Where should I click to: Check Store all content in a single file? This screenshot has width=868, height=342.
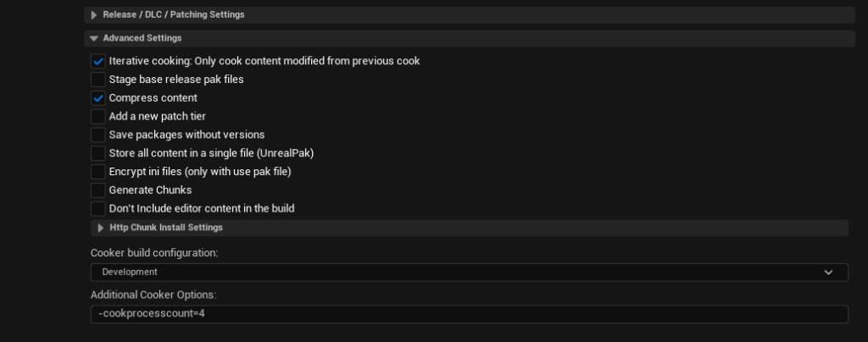click(98, 153)
